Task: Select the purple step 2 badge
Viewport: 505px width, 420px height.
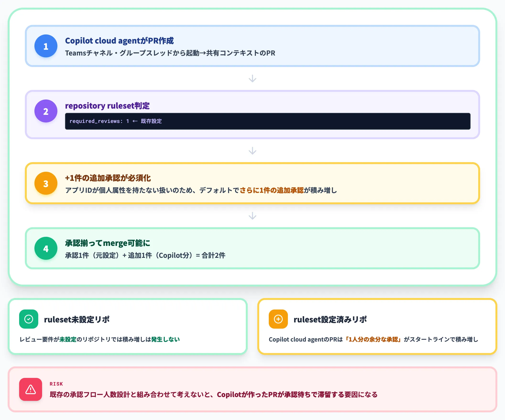Action: [x=46, y=111]
